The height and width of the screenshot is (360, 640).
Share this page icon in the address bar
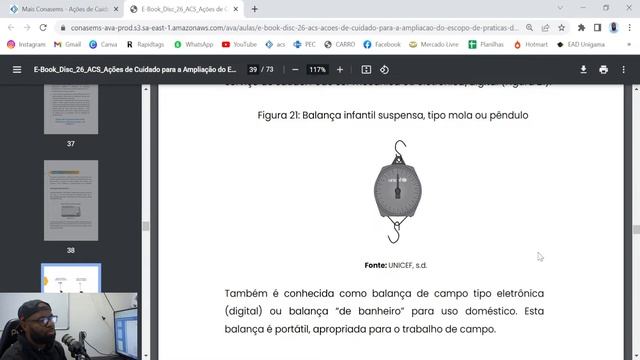tap(545, 28)
